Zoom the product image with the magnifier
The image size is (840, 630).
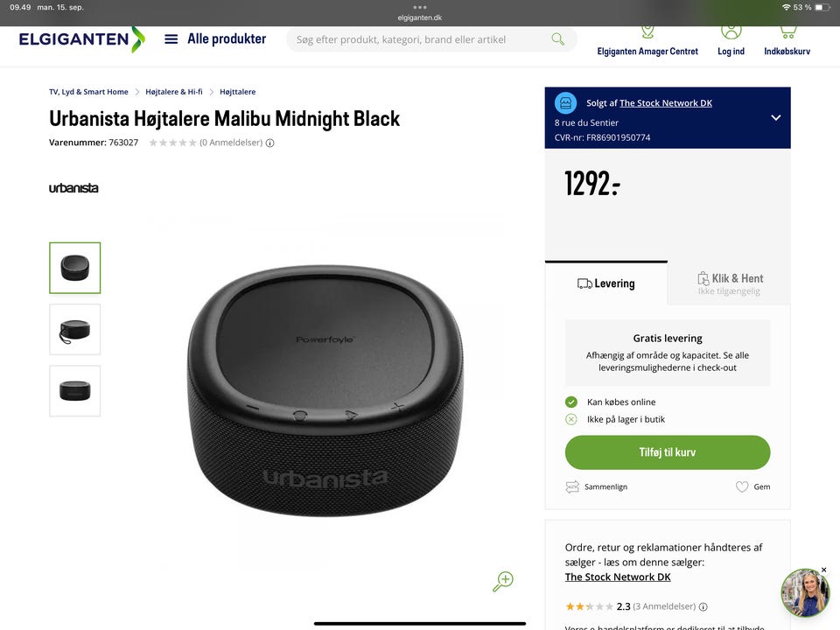[503, 581]
